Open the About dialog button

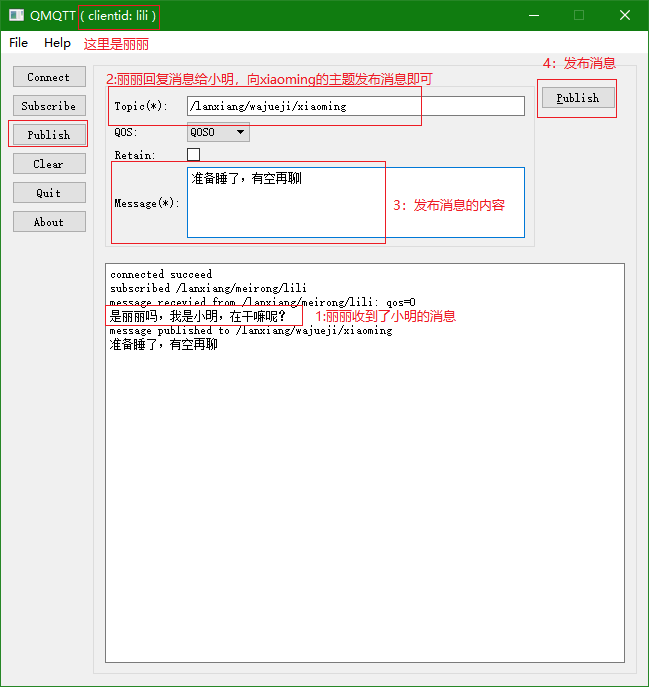pos(49,222)
